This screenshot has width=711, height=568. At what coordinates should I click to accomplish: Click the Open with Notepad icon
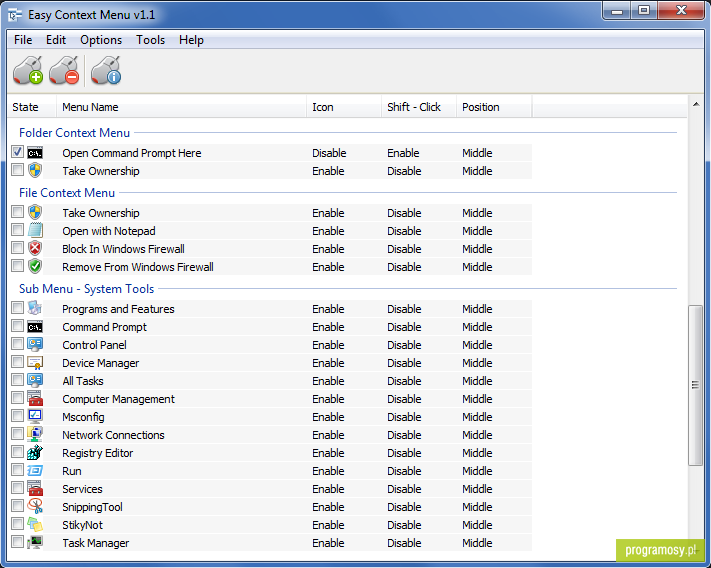(x=35, y=231)
